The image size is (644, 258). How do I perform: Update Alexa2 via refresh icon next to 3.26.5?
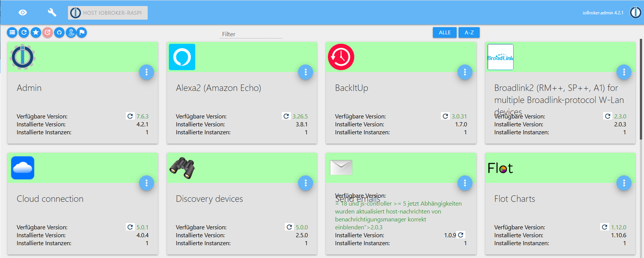(x=286, y=116)
